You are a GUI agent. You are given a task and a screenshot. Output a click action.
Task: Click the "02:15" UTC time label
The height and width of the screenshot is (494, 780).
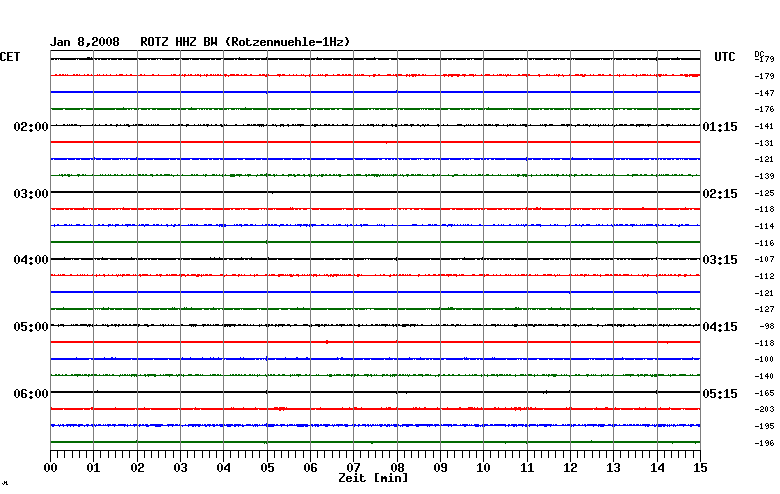720,194
